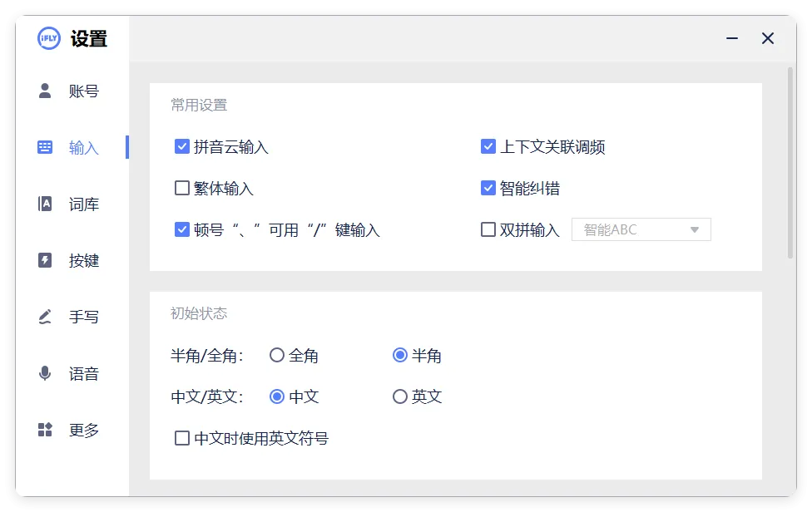The width and height of the screenshot is (812, 512).
Task: Select the 输入 input settings icon
Action: [x=44, y=146]
